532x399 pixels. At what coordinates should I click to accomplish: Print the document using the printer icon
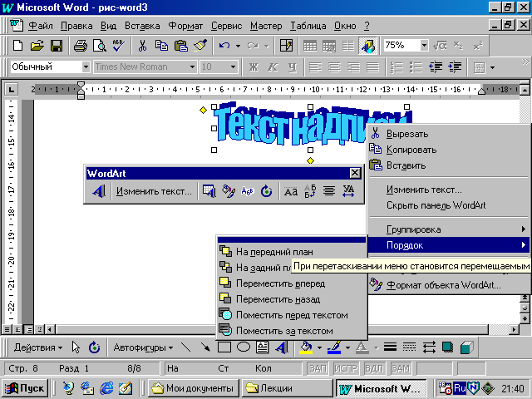[x=81, y=46]
